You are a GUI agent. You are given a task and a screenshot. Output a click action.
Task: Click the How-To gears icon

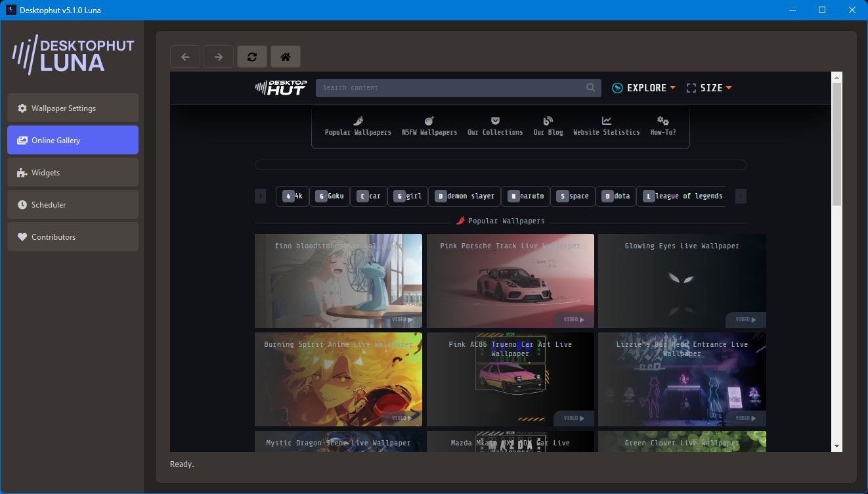(x=663, y=120)
